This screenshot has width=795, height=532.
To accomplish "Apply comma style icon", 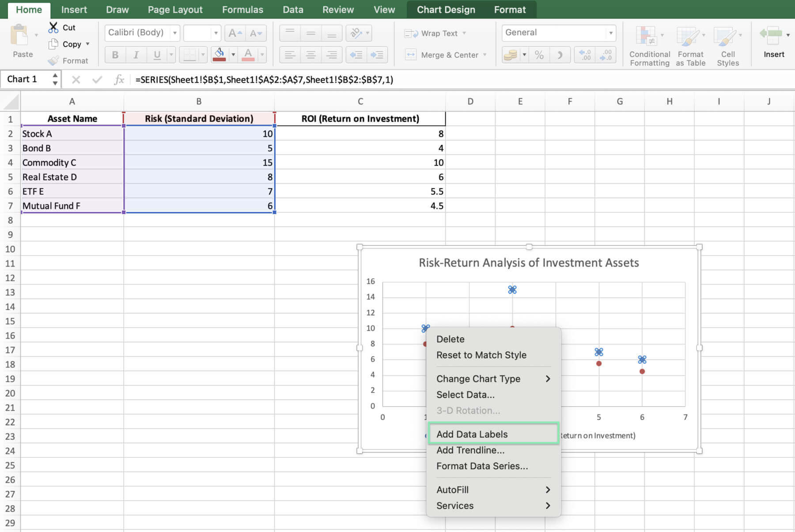I will 560,55.
